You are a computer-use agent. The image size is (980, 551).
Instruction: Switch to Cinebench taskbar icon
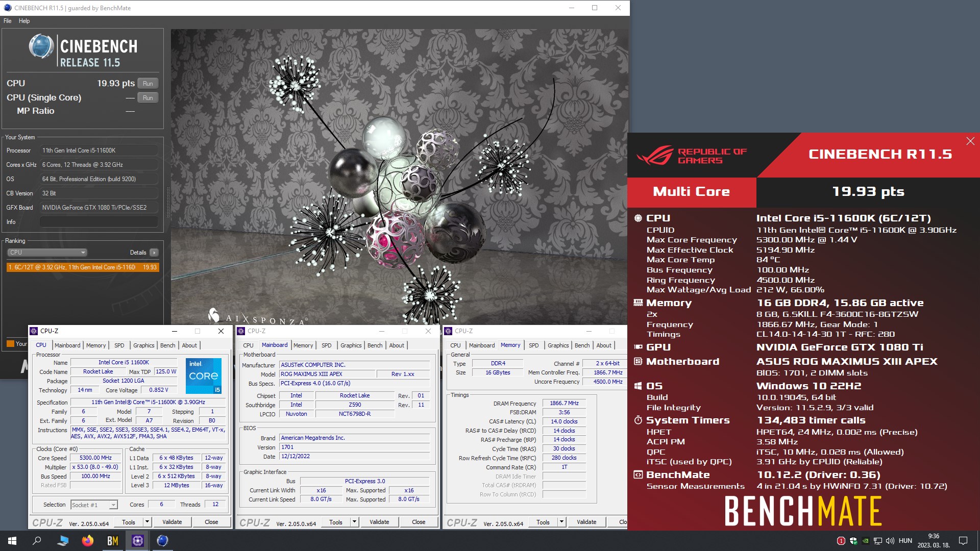162,541
